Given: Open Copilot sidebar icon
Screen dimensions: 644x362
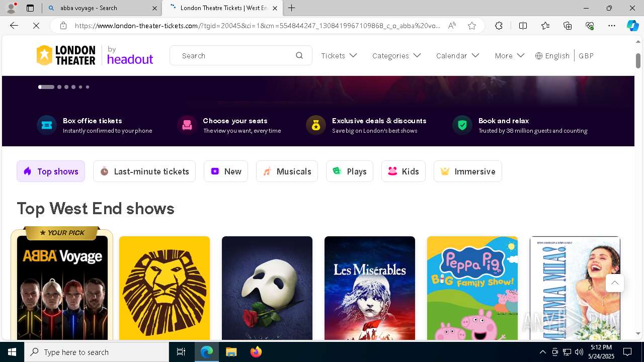Looking at the screenshot, I should tap(632, 26).
